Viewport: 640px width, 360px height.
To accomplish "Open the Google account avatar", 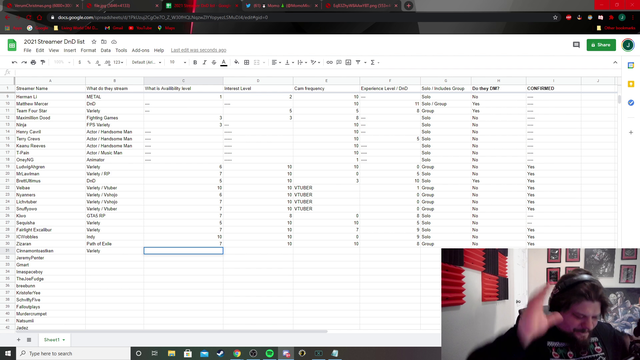I will (628, 45).
